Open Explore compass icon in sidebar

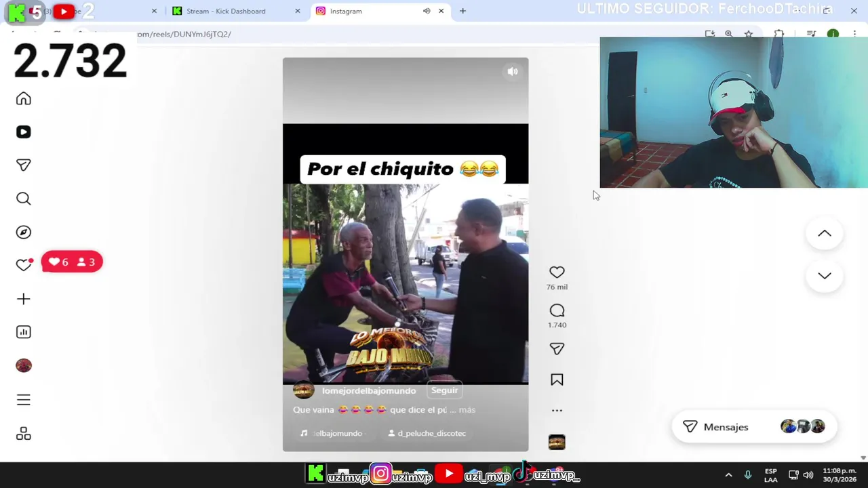click(24, 232)
